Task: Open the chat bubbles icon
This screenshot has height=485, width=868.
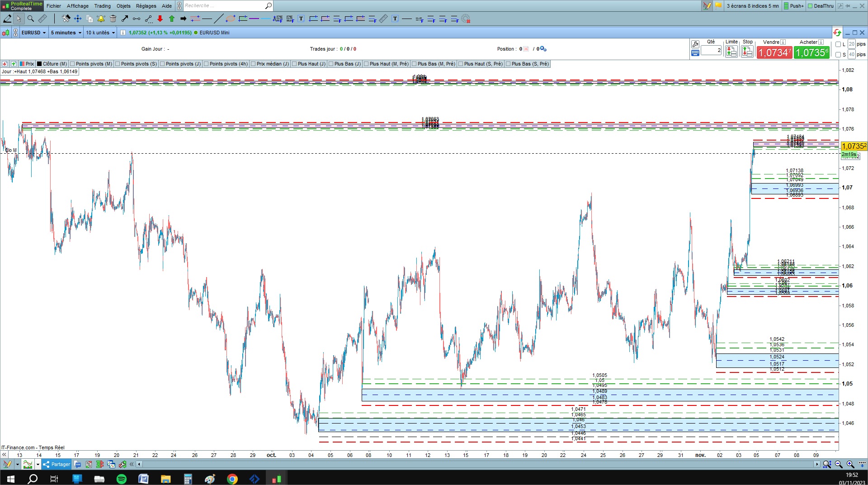Action: pyautogui.click(x=77, y=464)
